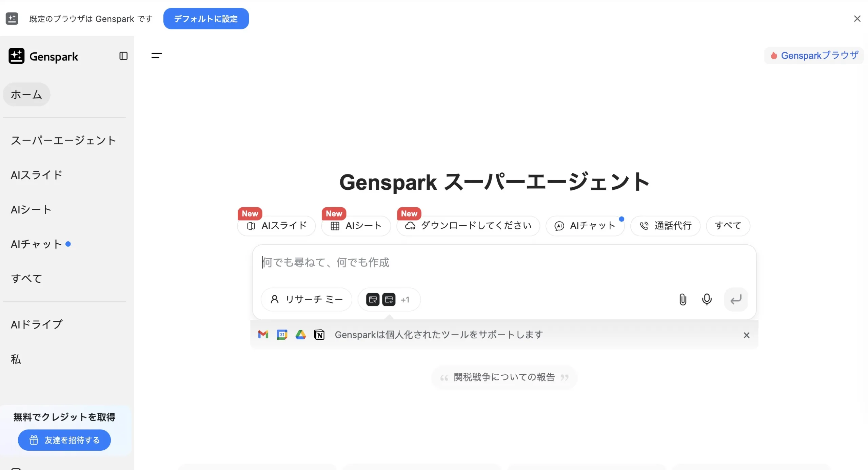Click the first dark browser-tool icon

[x=373, y=300]
